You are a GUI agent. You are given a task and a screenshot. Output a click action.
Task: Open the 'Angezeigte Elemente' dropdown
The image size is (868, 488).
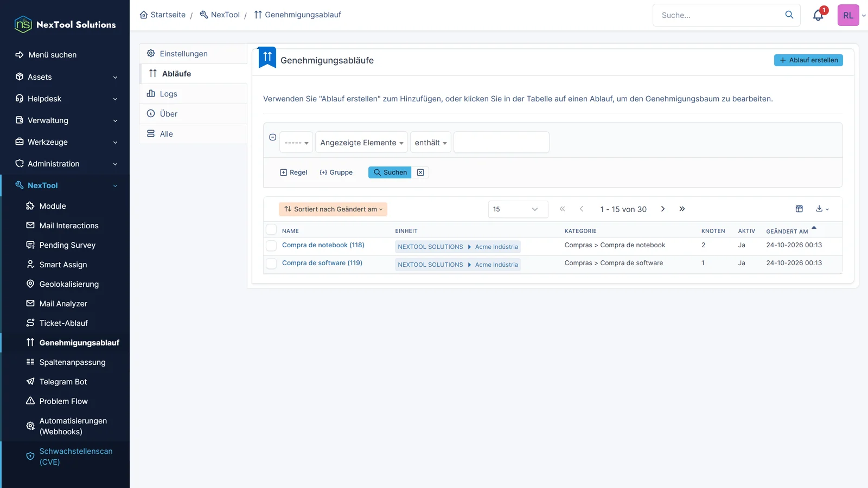[x=361, y=143]
